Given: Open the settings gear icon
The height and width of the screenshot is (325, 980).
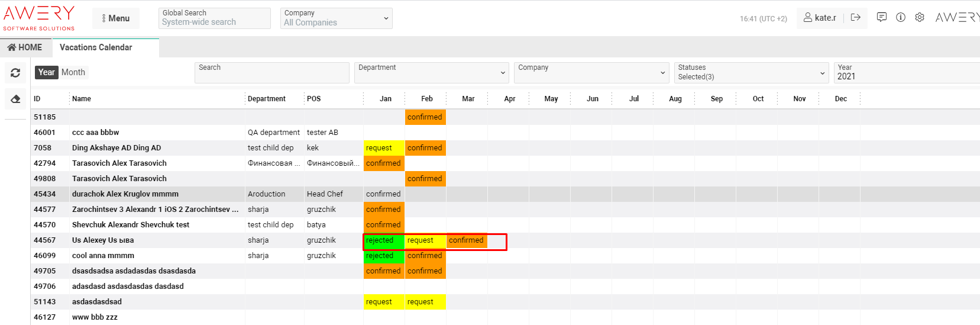Looking at the screenshot, I should [919, 18].
